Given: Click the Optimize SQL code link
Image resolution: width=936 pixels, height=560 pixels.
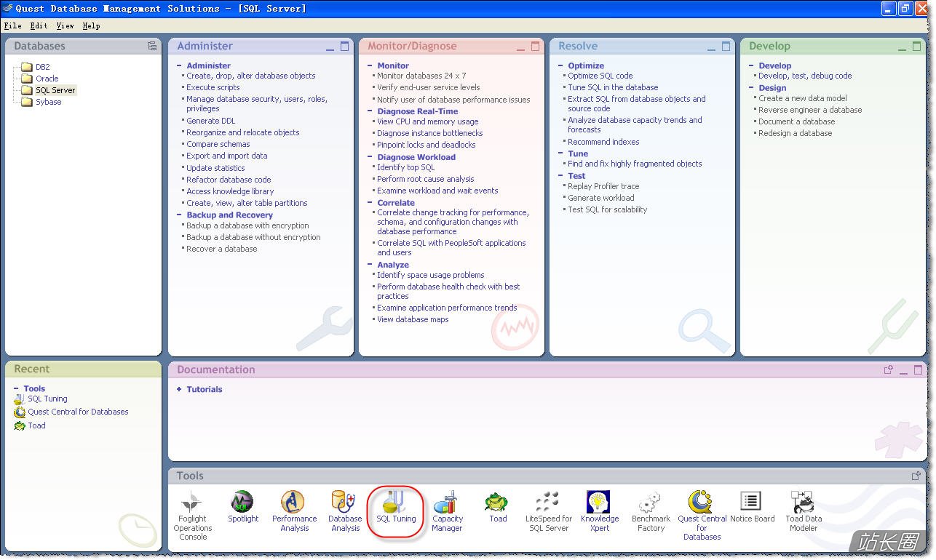Looking at the screenshot, I should (600, 76).
